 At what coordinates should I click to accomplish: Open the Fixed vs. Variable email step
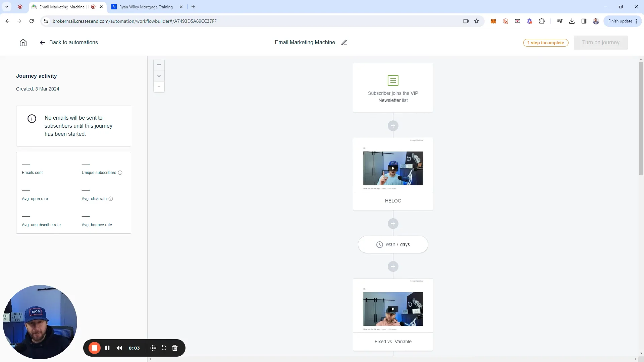tap(393, 315)
